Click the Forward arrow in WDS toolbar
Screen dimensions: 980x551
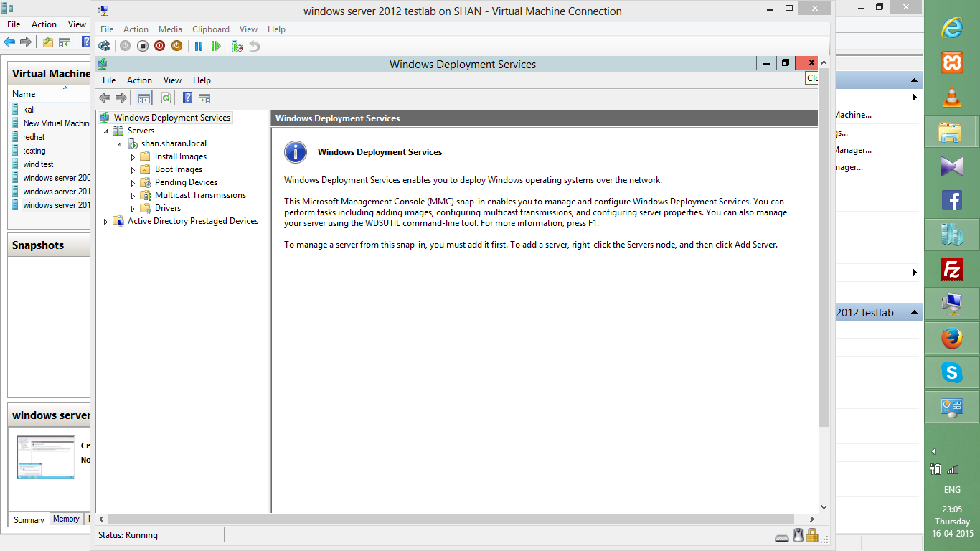(x=121, y=98)
